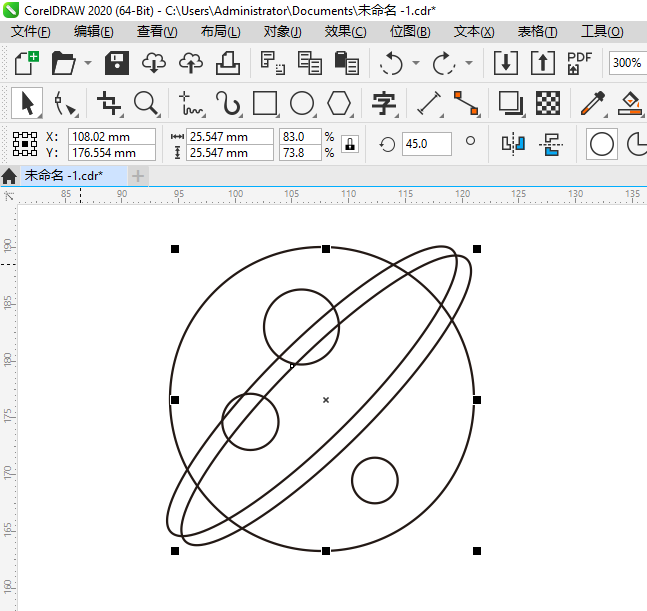This screenshot has height=611, width=647.
Task: Select the Color Eyedropper tool
Action: click(x=593, y=103)
